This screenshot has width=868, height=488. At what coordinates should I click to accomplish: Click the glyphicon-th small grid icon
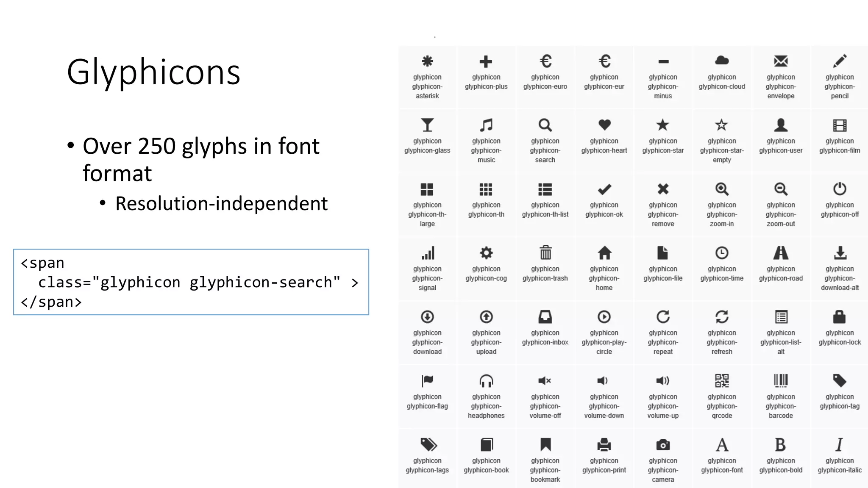(x=486, y=189)
